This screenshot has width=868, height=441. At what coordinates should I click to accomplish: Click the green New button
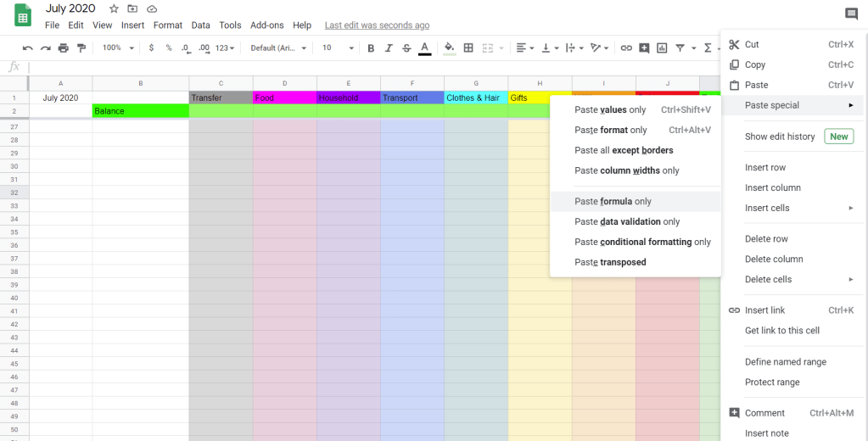tap(838, 137)
